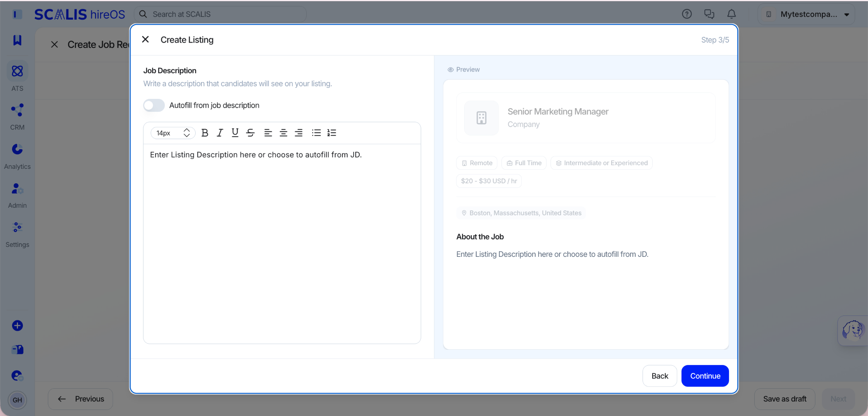Click Save as draft button

click(x=785, y=399)
